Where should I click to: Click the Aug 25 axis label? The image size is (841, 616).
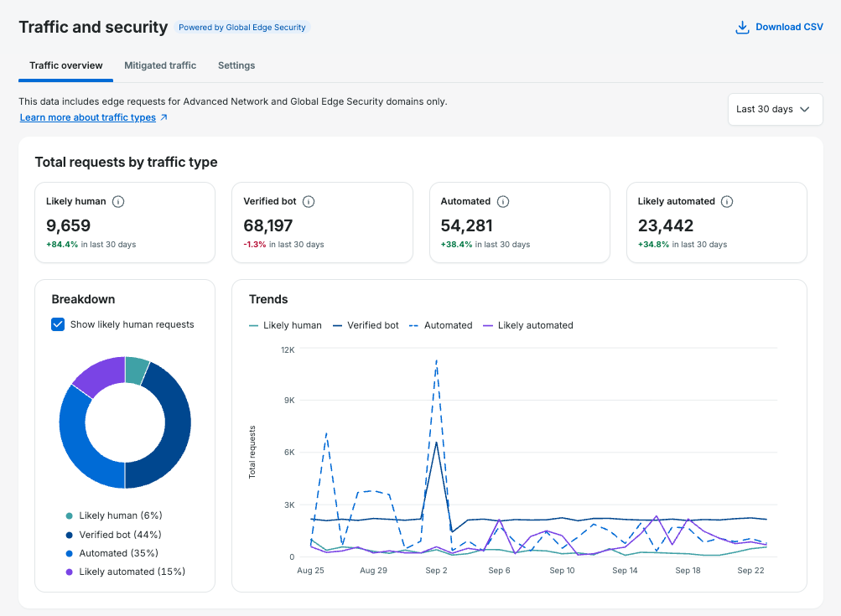tap(310, 571)
